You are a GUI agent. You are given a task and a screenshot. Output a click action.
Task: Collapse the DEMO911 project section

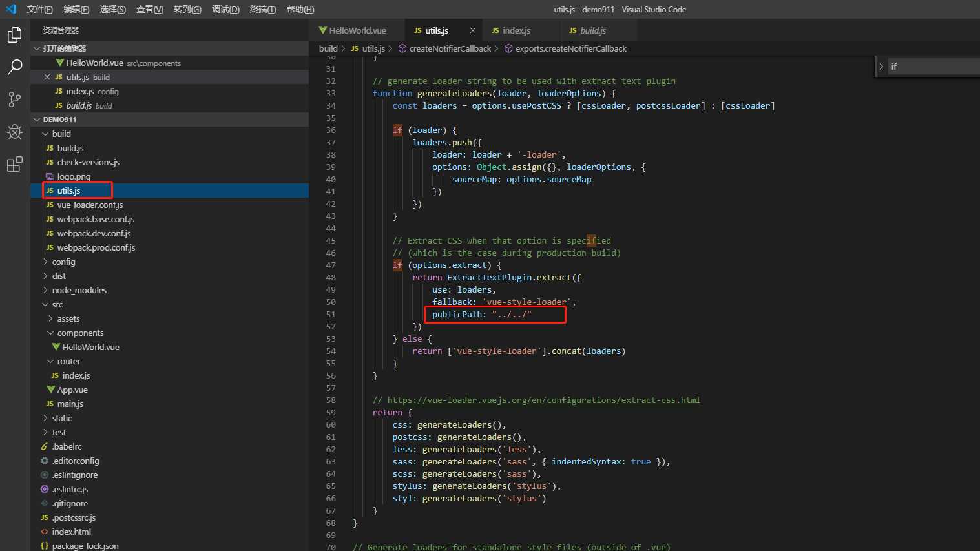click(37, 120)
